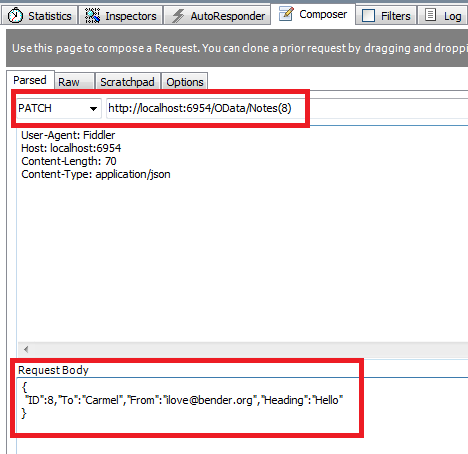Open the Scratchpad tab

128,82
